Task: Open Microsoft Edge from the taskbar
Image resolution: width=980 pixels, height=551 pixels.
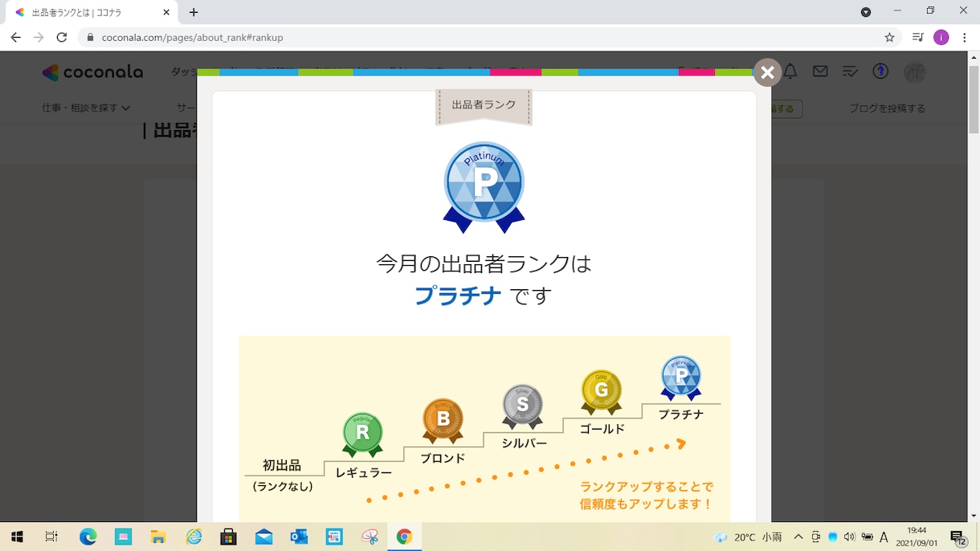Action: (x=88, y=537)
